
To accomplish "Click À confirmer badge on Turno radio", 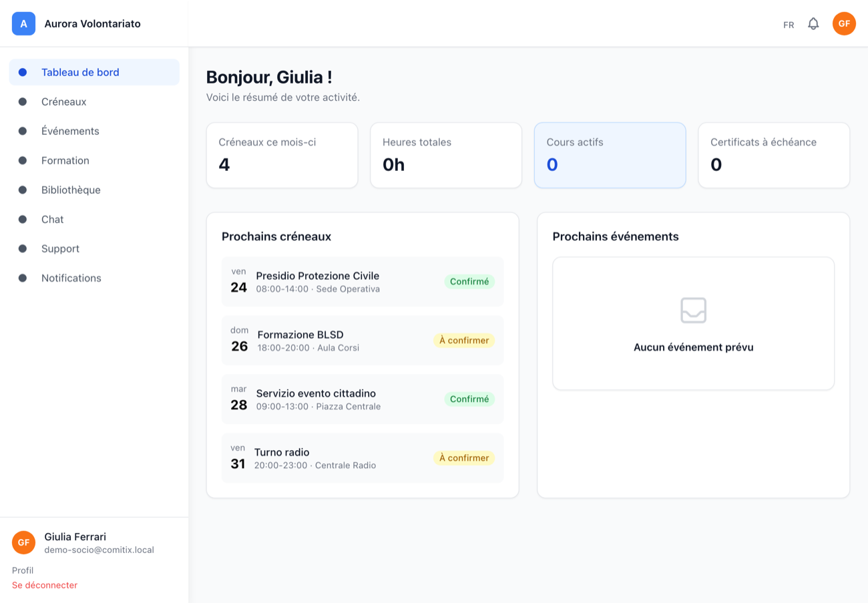I will point(464,458).
